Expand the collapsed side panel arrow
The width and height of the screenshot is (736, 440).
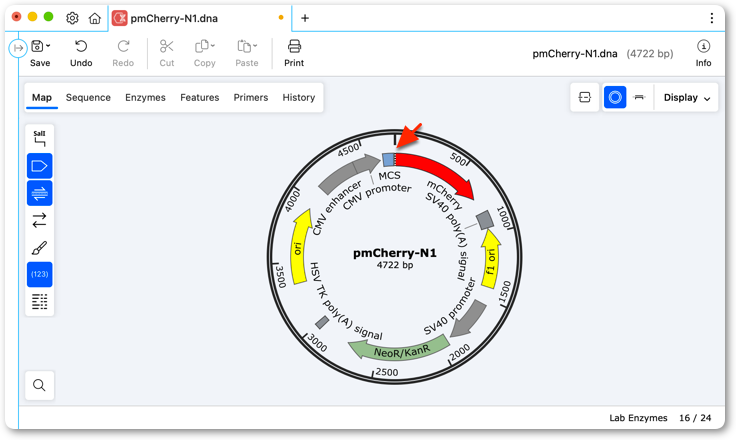coord(18,48)
